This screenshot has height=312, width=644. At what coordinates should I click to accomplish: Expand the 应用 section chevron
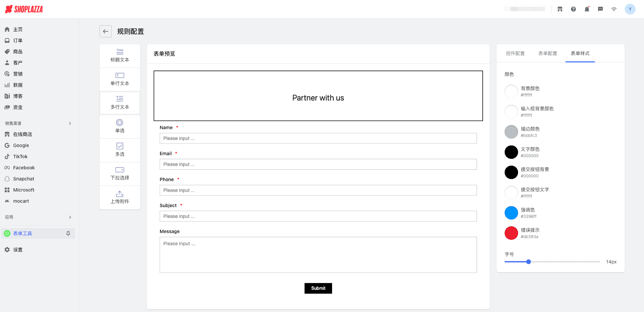click(70, 217)
